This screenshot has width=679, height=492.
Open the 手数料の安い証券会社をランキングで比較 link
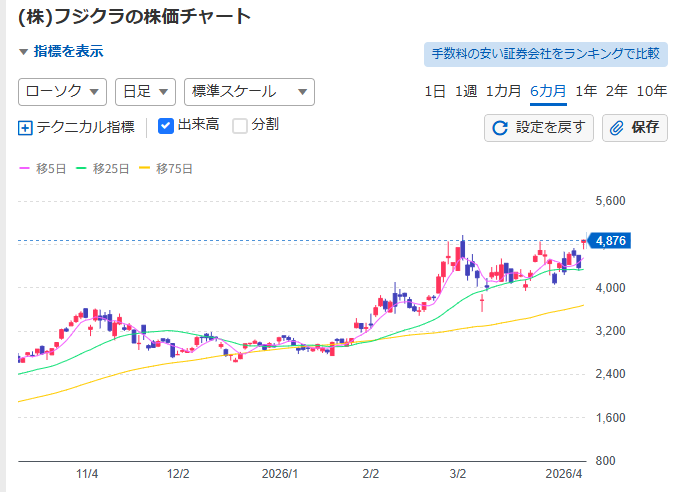tap(546, 54)
